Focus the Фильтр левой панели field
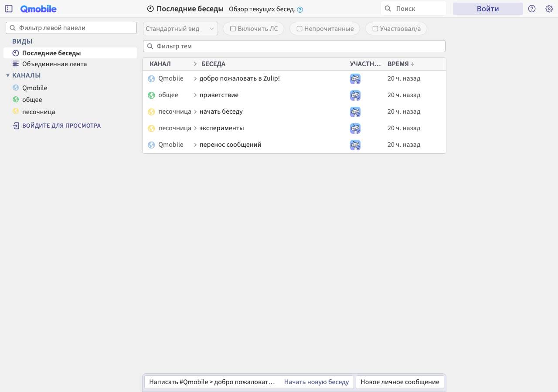Viewport: 558px width, 392px height. tap(71, 28)
